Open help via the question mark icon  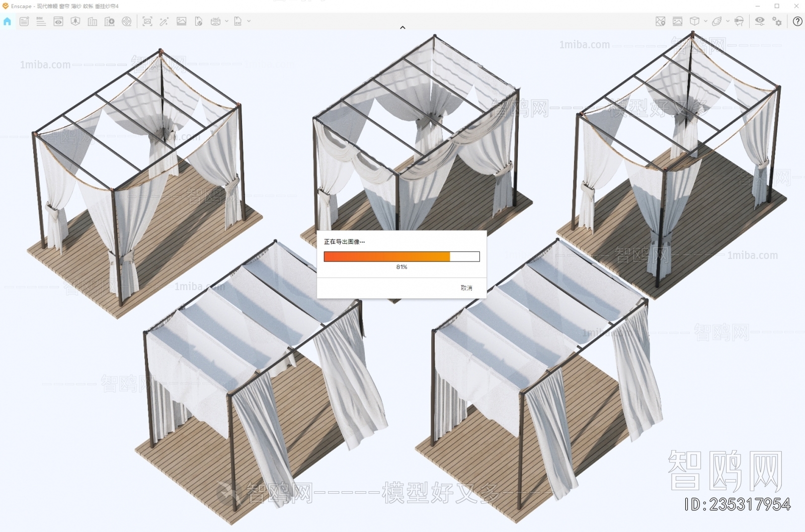pos(797,22)
